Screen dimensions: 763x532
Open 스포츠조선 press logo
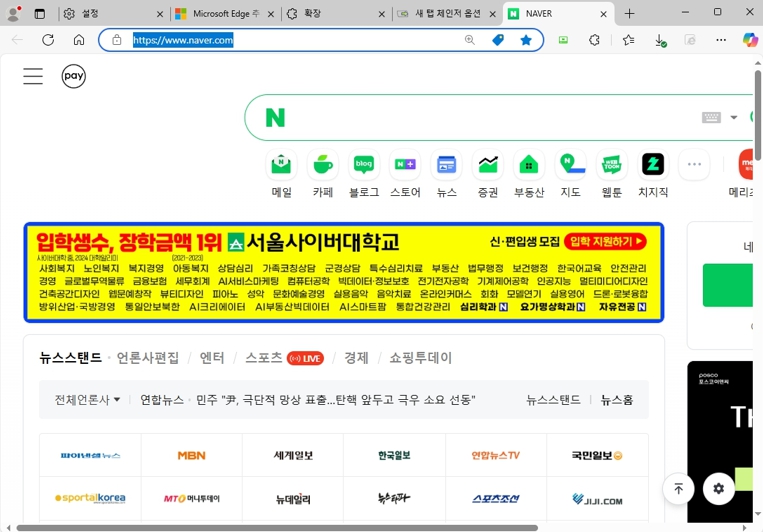pyautogui.click(x=495, y=498)
